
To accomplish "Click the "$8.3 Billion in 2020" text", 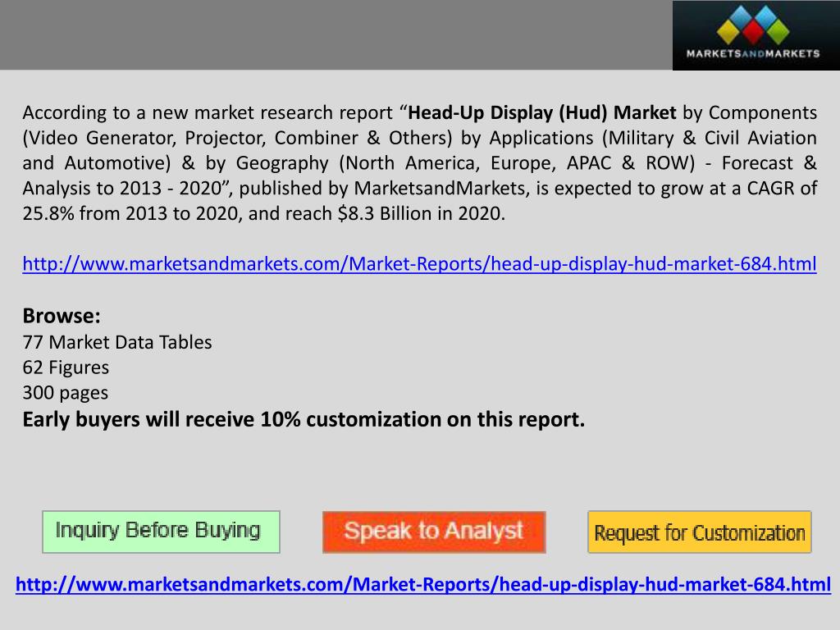I will (421, 214).
